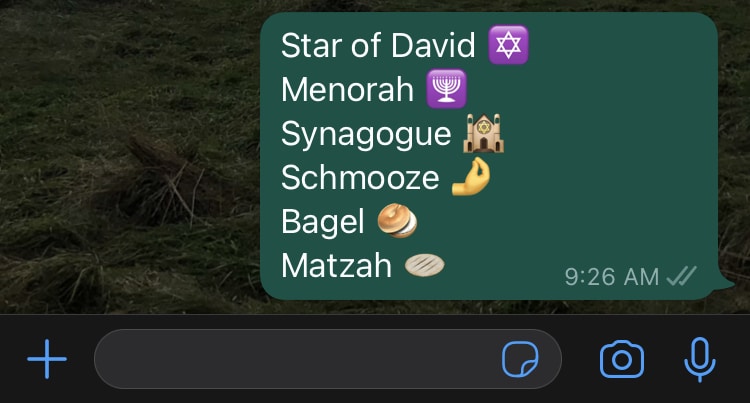750x403 pixels.
Task: Click the word Schmooze in message
Action: coord(360,178)
